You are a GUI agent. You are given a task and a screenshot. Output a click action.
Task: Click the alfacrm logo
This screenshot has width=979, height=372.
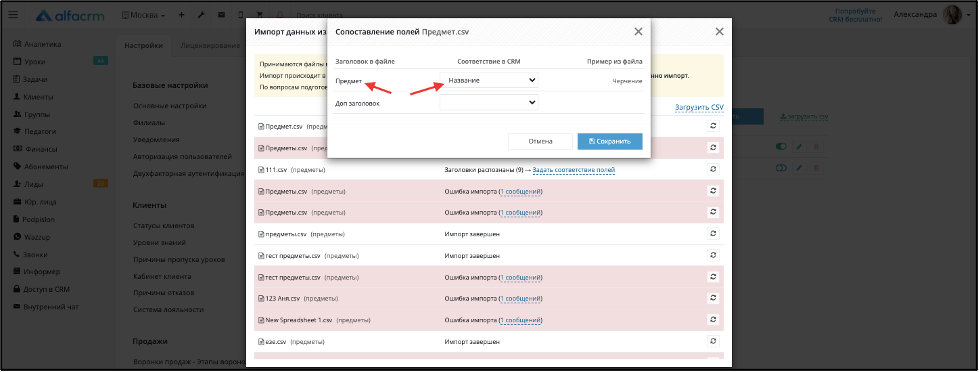click(71, 15)
